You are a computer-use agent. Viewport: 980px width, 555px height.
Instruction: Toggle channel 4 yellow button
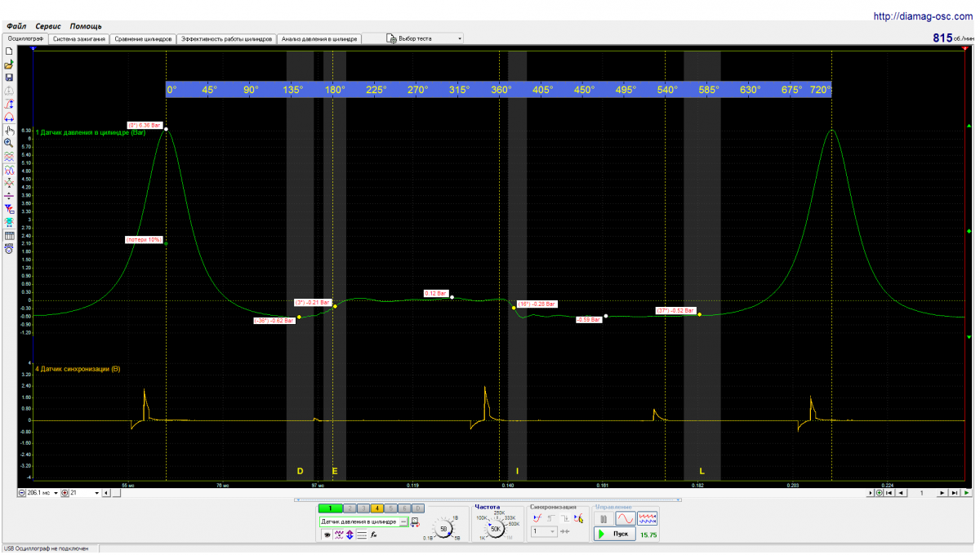pos(377,508)
